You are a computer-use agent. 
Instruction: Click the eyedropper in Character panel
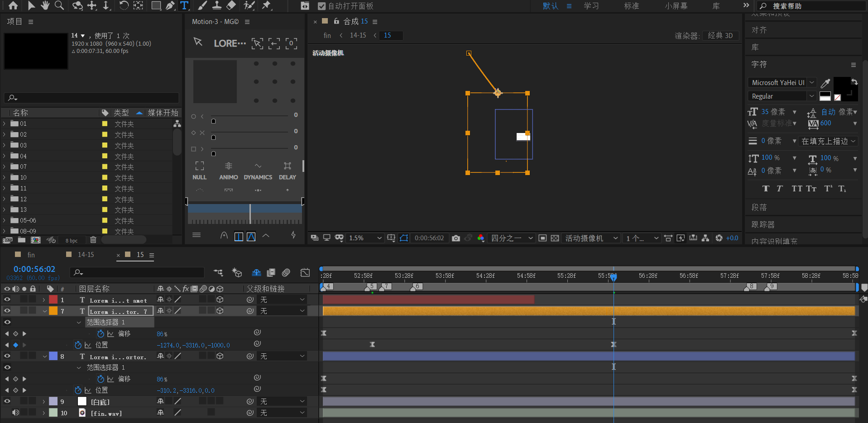825,83
